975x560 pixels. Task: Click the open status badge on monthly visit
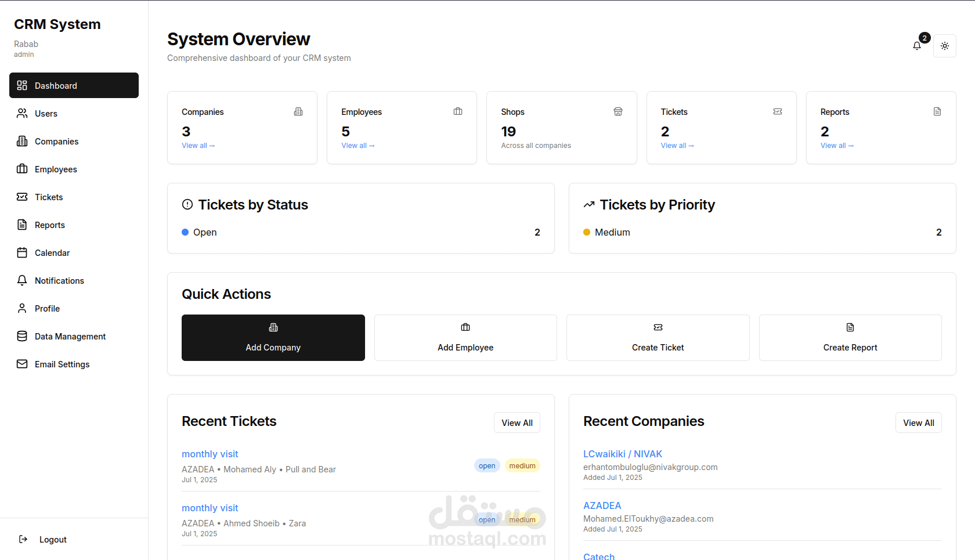(x=486, y=465)
